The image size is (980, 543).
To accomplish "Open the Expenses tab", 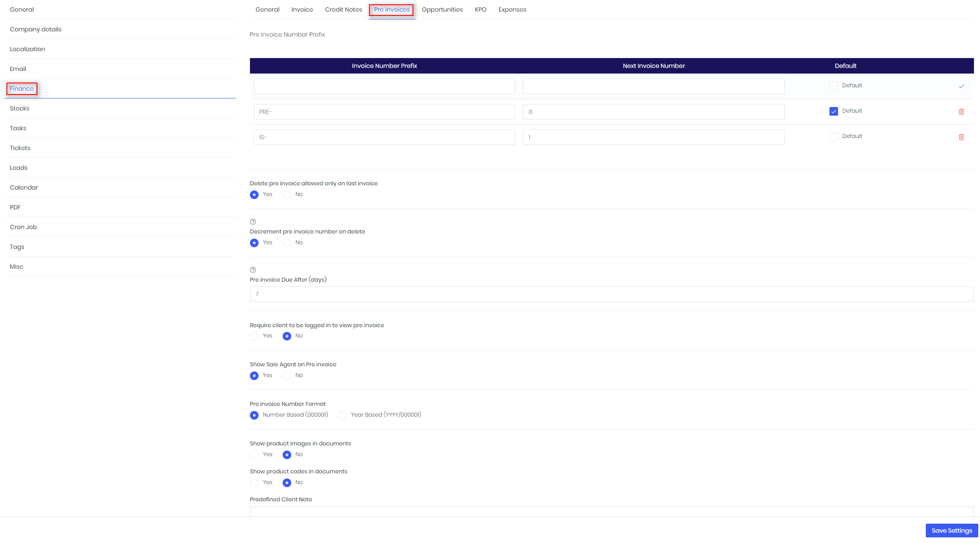I will (x=512, y=9).
